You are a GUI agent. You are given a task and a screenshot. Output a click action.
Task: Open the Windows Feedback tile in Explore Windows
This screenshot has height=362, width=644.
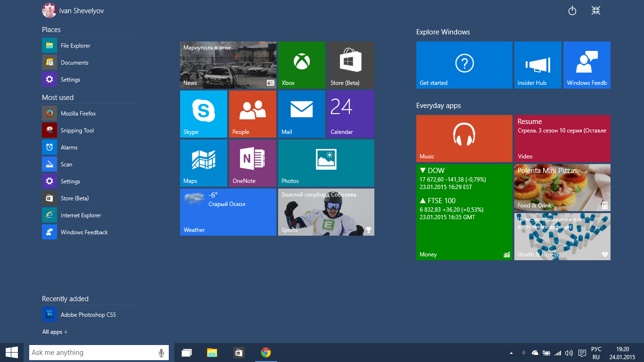click(587, 65)
